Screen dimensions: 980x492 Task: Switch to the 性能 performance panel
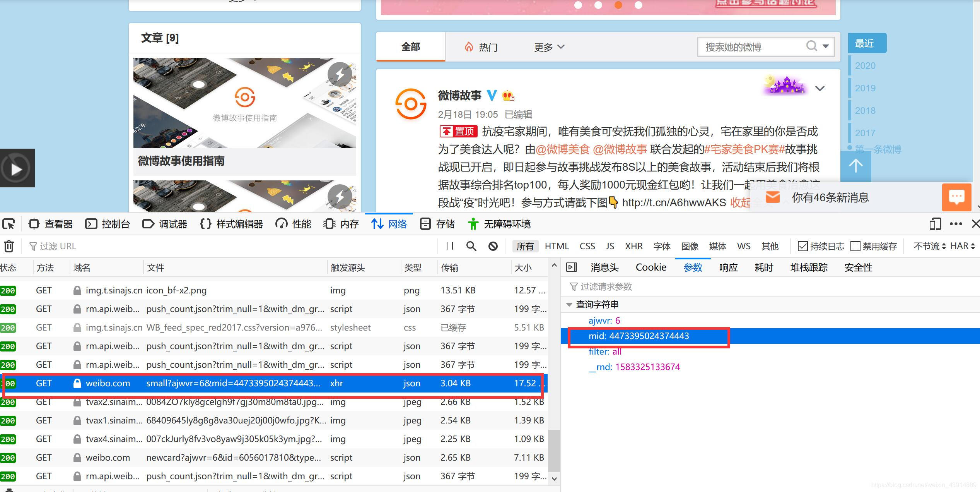pos(293,224)
